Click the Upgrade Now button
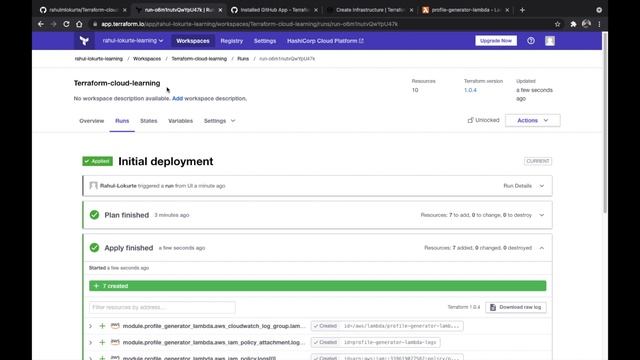The width and height of the screenshot is (640, 360). pyautogui.click(x=496, y=41)
